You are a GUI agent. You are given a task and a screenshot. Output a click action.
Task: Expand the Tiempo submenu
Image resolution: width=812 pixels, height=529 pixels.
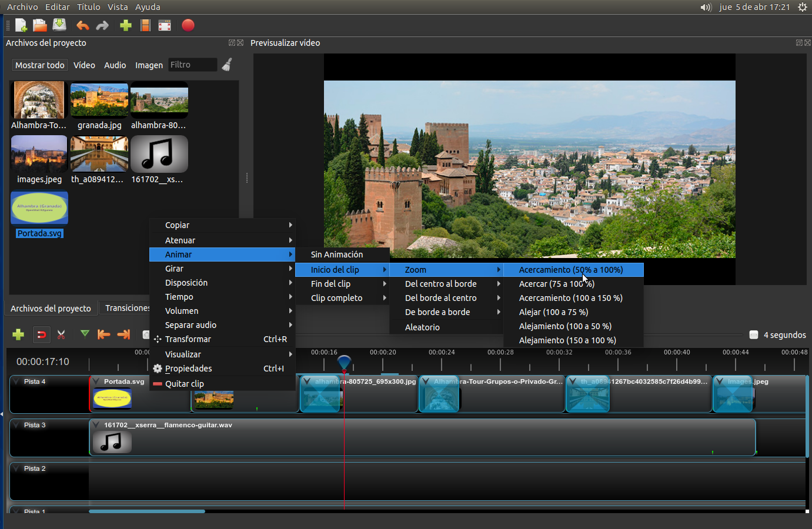tap(222, 297)
